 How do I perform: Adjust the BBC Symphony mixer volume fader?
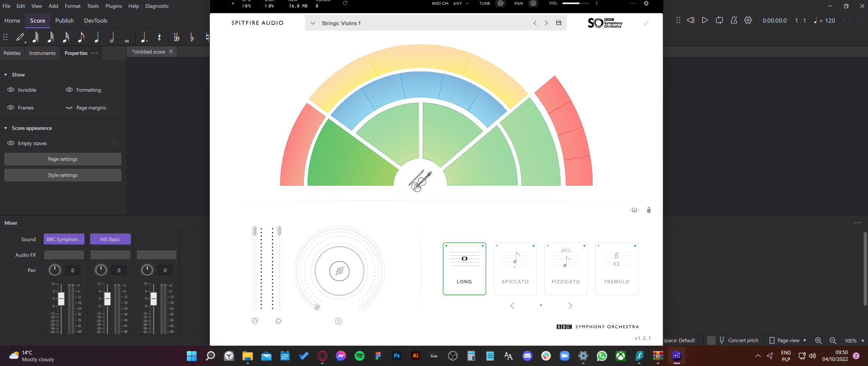pyautogui.click(x=61, y=299)
